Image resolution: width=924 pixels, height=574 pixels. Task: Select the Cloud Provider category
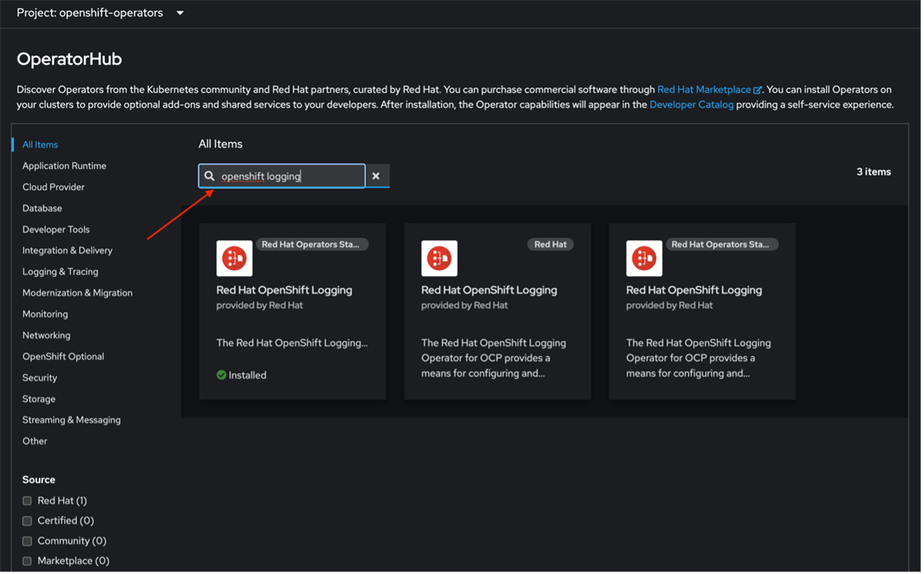53,187
